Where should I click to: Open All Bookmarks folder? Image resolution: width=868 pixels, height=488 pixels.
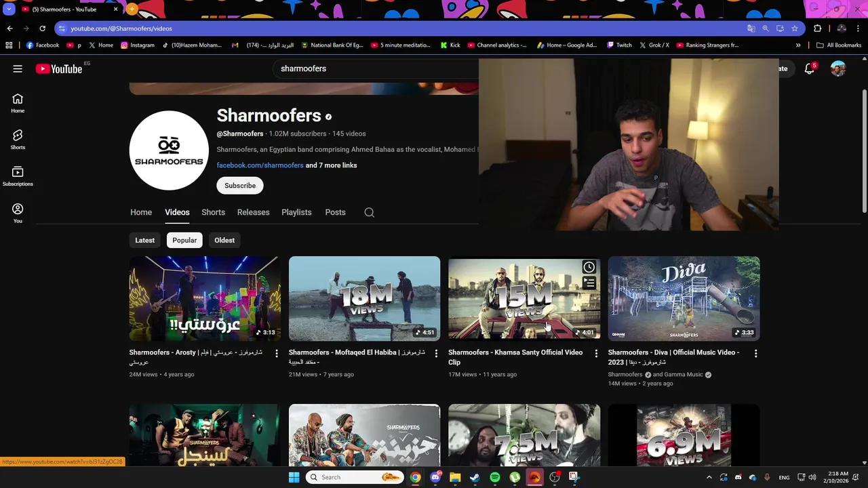point(839,45)
